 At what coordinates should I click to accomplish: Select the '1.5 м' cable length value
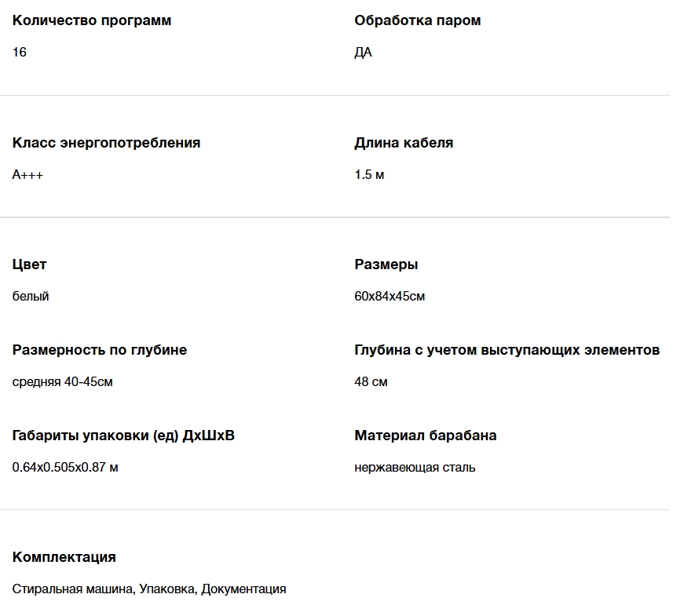(x=369, y=175)
